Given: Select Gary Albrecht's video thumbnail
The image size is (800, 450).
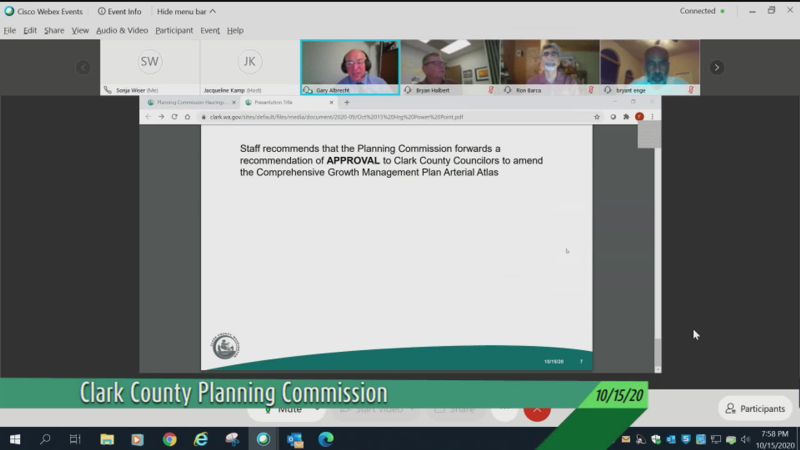Looking at the screenshot, I should click(350, 66).
